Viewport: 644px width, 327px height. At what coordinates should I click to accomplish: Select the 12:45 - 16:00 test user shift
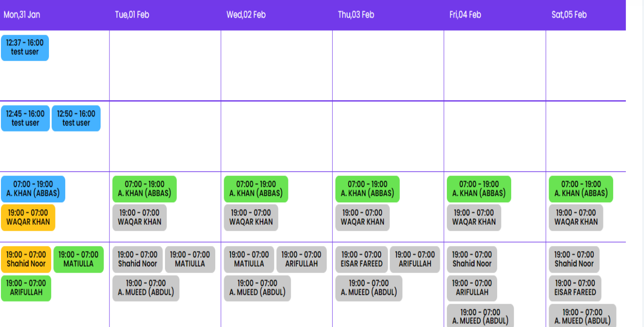tap(25, 118)
